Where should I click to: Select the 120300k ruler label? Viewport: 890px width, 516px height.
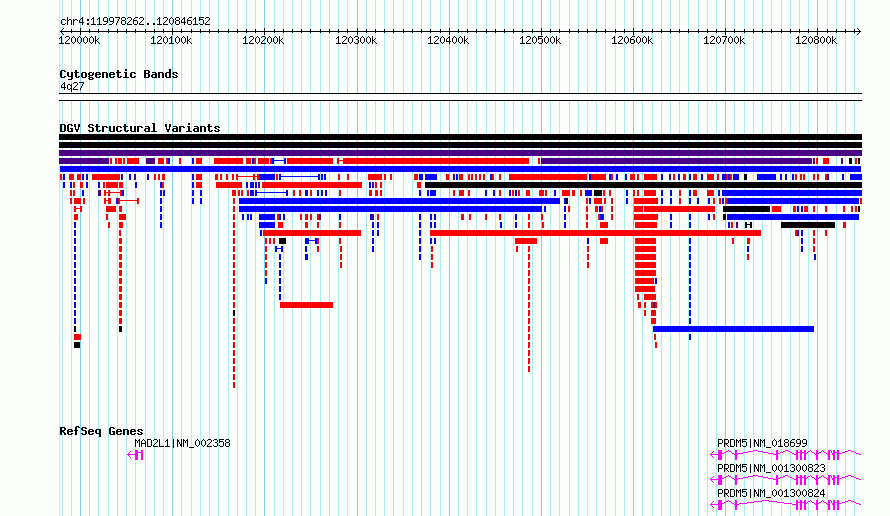(x=355, y=40)
